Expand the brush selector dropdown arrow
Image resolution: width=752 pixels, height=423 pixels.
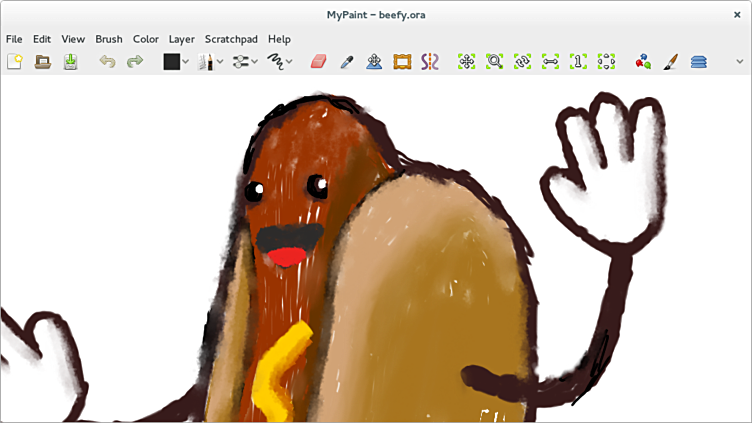coord(220,62)
